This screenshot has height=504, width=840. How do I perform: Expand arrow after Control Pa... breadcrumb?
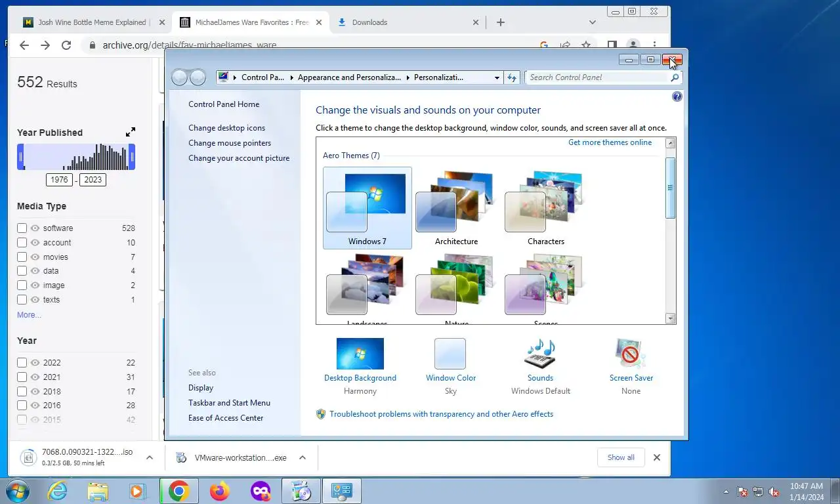tap(291, 77)
